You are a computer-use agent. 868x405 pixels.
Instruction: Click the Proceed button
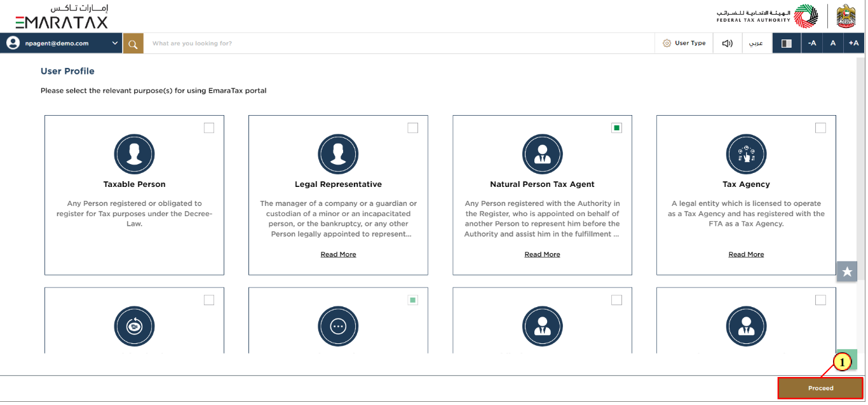pos(820,388)
